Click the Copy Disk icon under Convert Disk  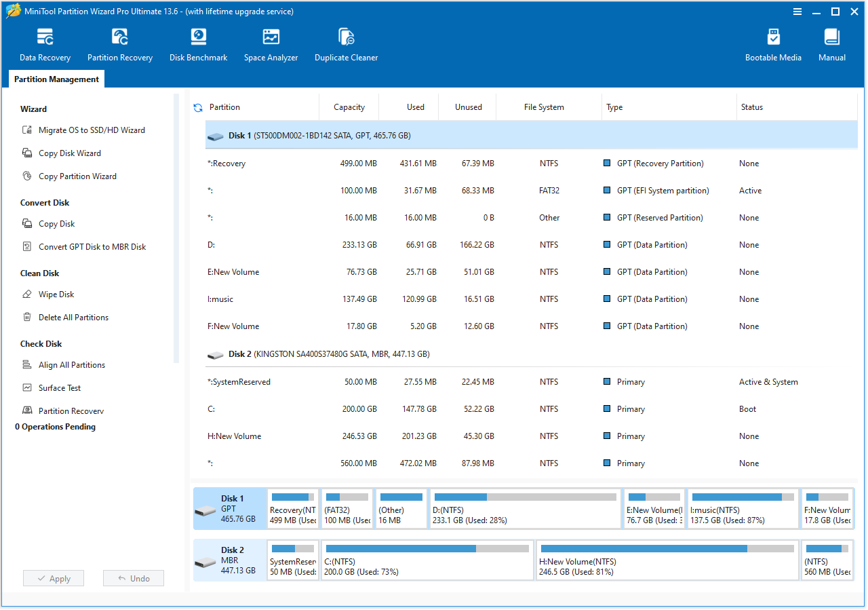27,224
